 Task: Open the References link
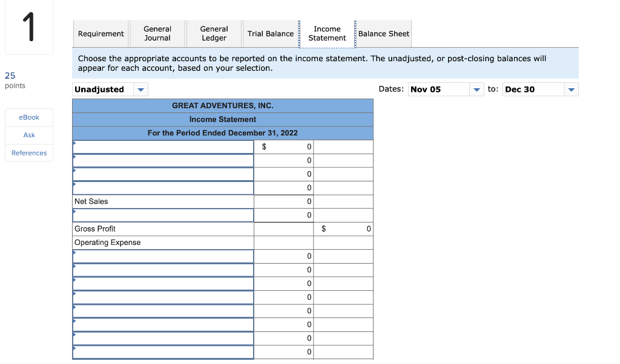pyautogui.click(x=28, y=152)
